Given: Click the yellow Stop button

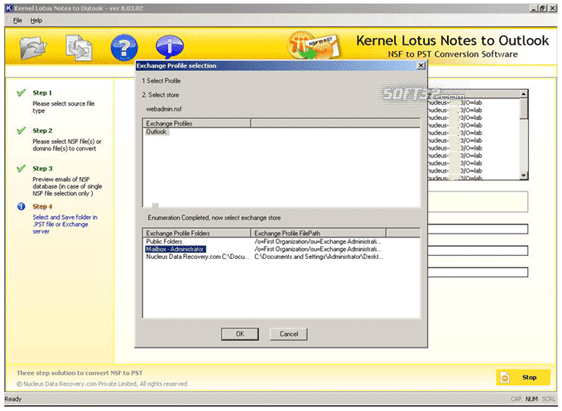Looking at the screenshot, I should (523, 377).
